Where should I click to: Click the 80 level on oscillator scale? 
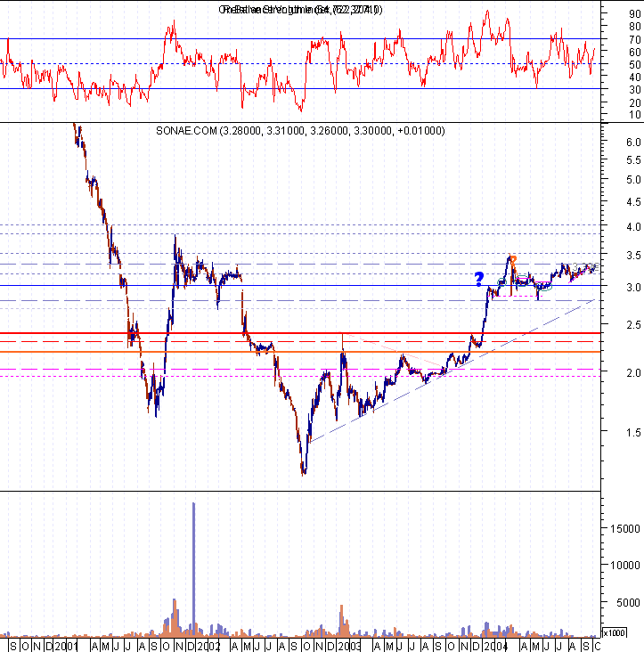tap(634, 26)
